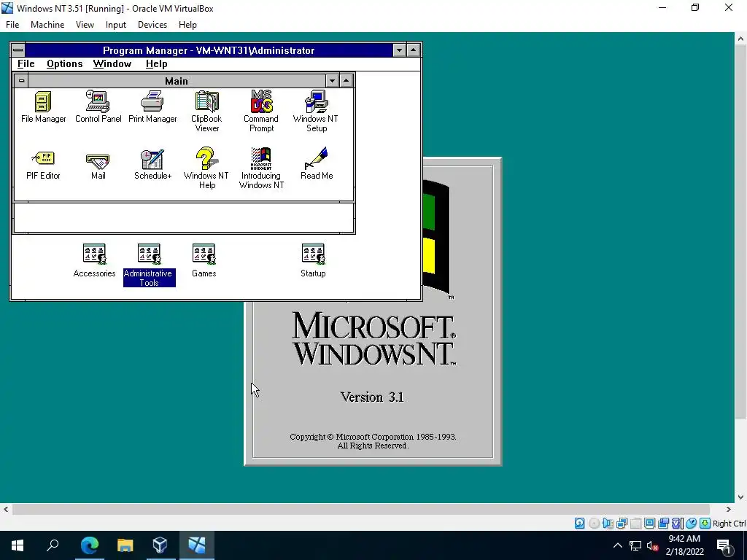Launch Control Panel from Main group
Image resolution: width=747 pixels, height=560 pixels.
point(98,107)
